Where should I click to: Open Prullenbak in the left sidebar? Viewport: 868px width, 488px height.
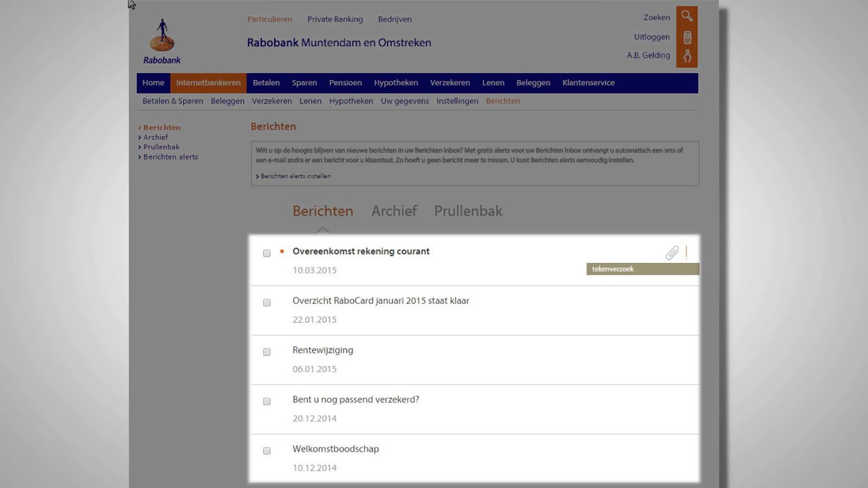161,147
